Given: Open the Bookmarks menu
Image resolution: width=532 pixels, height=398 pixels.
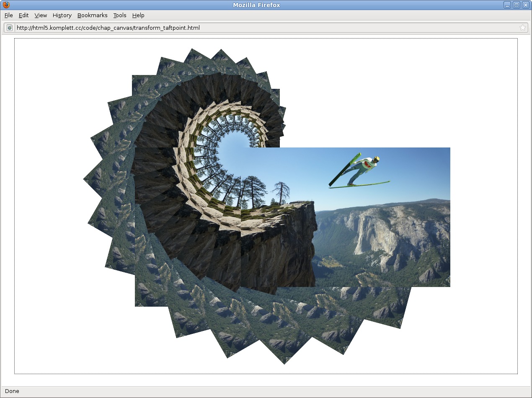Looking at the screenshot, I should tap(92, 15).
